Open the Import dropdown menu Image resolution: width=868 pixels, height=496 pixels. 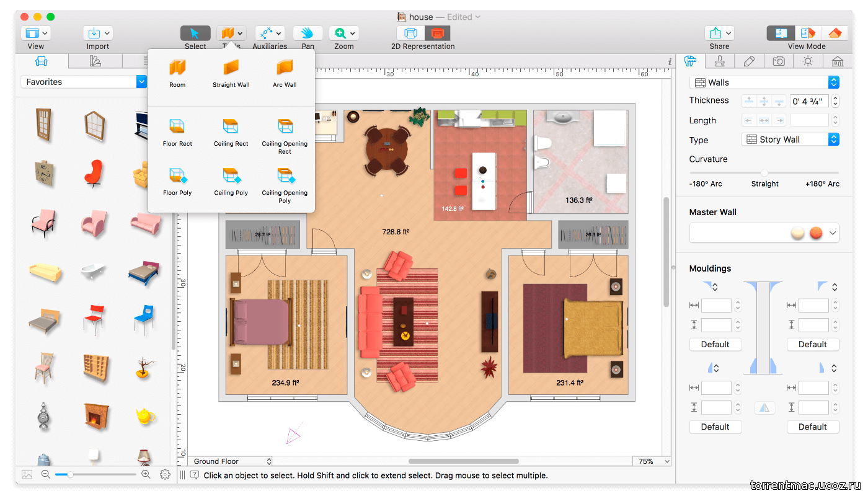[98, 33]
